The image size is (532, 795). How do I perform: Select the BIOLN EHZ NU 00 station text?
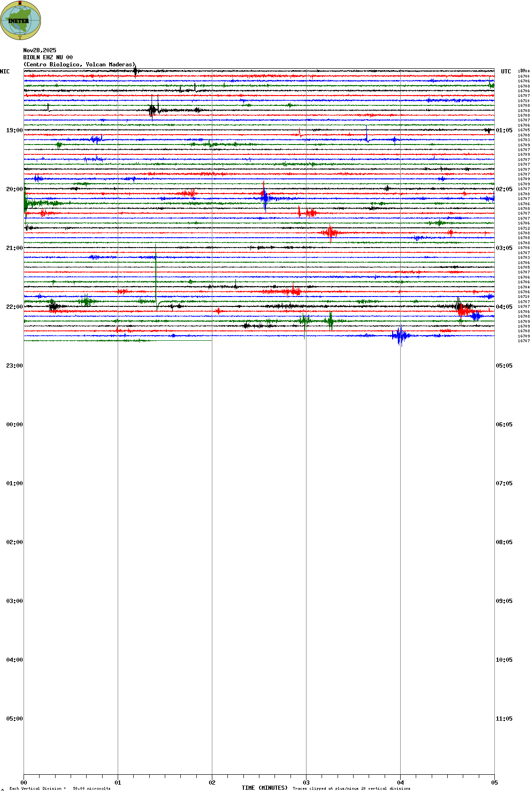coord(48,57)
